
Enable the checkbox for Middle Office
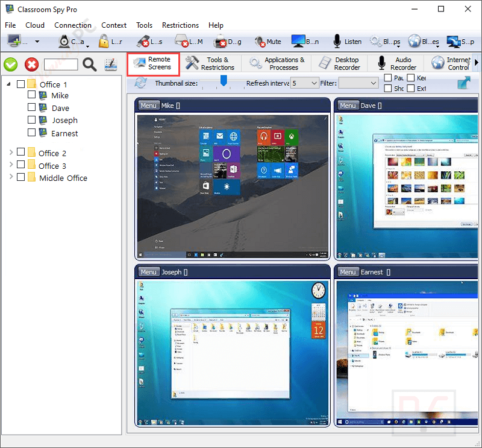[x=21, y=177]
